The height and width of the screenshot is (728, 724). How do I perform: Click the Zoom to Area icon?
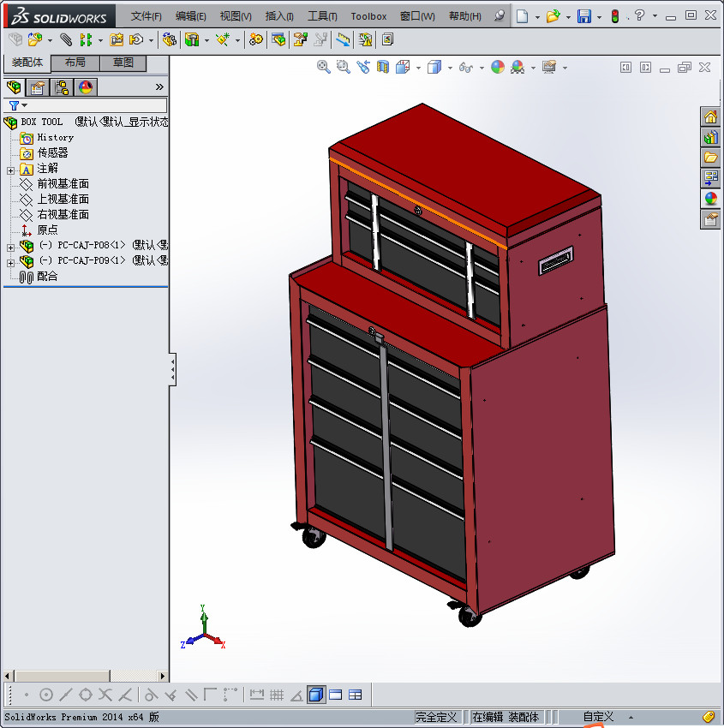(344, 68)
